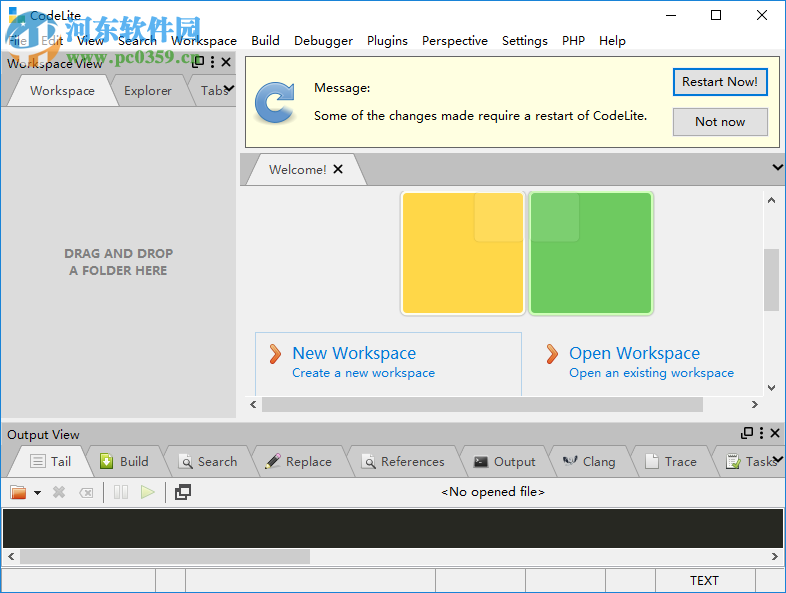Open the editor tab list chevron
786x593 pixels.
(x=777, y=167)
